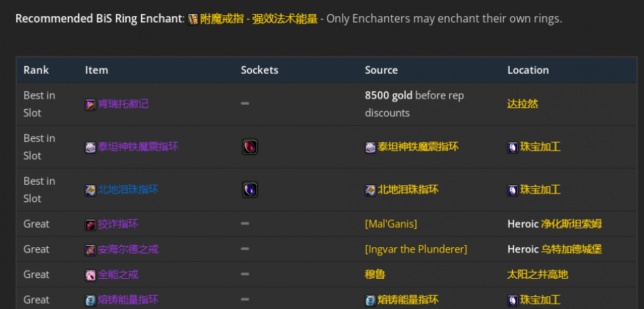Click the 全能之戒 item icon
This screenshot has width=644, height=309.
click(91, 275)
